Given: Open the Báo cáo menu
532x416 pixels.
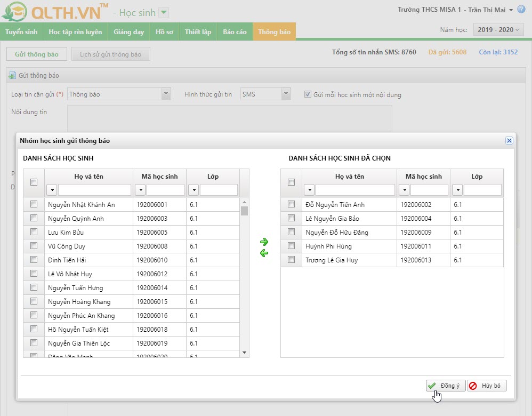Looking at the screenshot, I should pos(235,31).
